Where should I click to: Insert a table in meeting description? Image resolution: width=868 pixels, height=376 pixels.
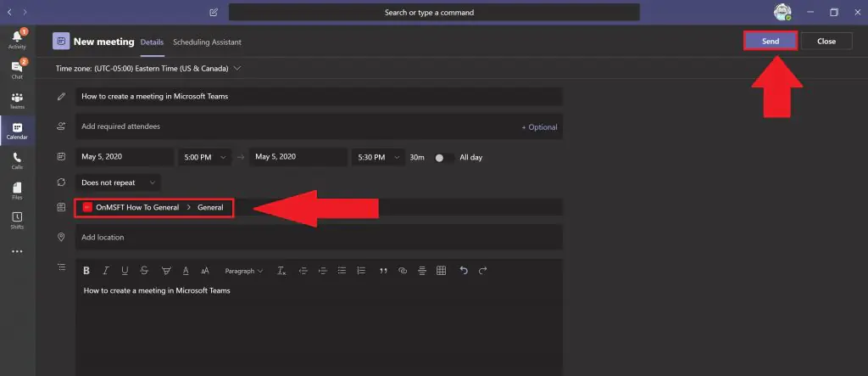441,271
